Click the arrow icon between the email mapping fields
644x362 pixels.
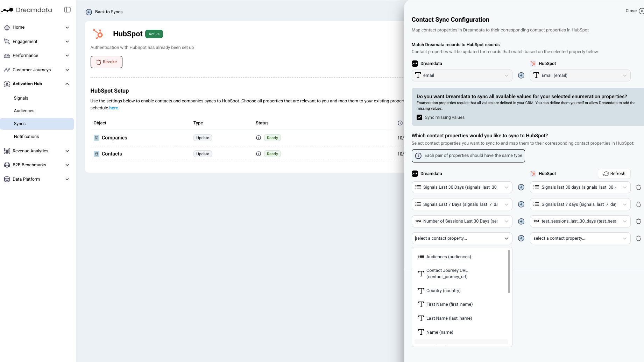tap(521, 75)
